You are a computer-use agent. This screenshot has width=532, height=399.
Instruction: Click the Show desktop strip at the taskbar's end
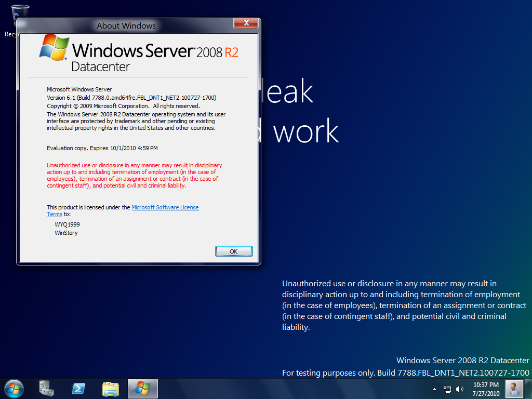[x=528, y=389]
